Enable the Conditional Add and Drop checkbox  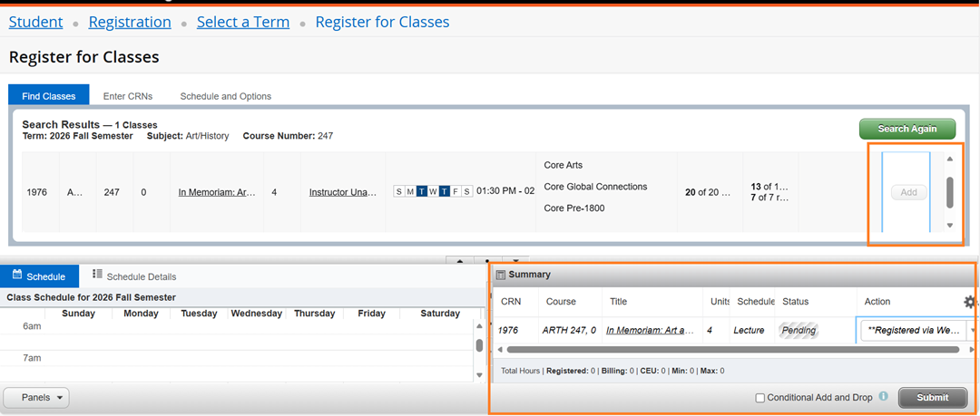(760, 398)
